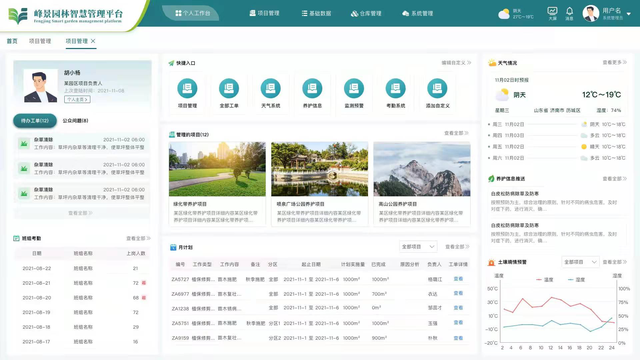Click 查看 for plan ZA5727

point(458,279)
